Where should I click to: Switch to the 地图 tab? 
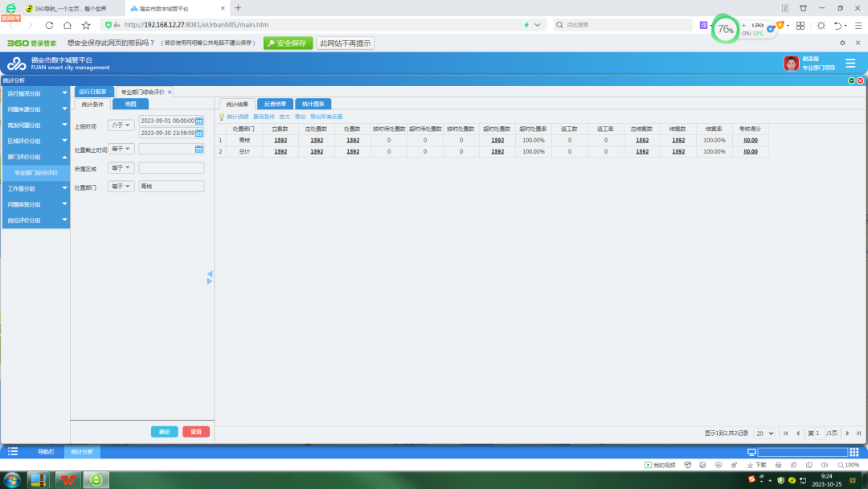131,104
